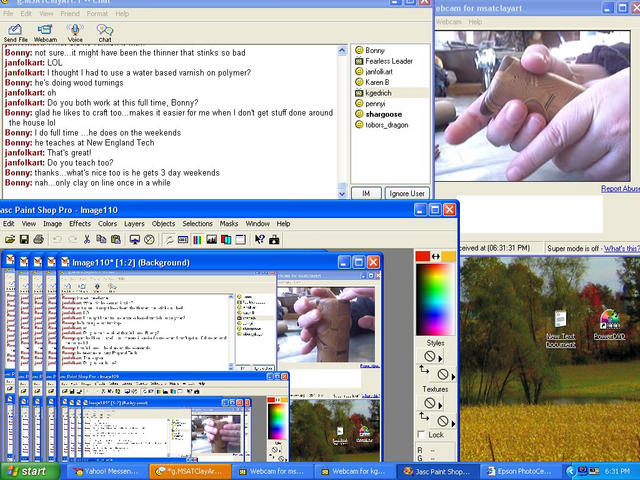Viewport: 640px width, 480px height.
Task: Click the context help arrow-question icon
Action: click(260, 240)
